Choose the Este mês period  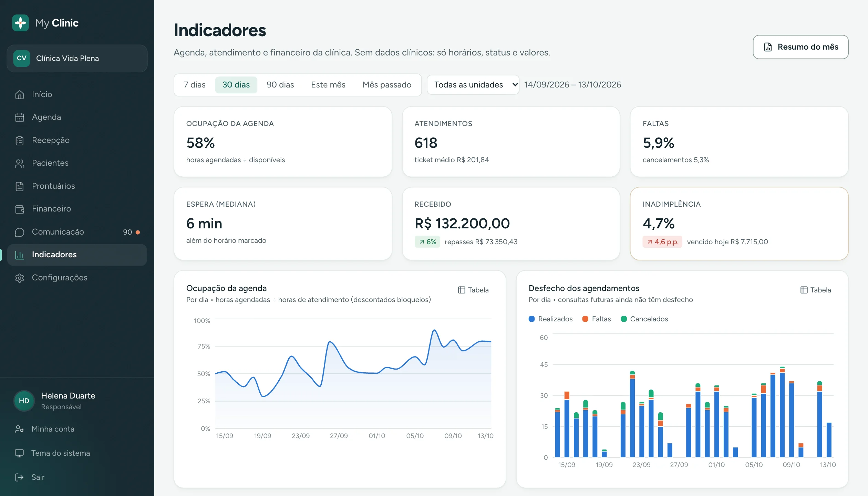point(328,85)
